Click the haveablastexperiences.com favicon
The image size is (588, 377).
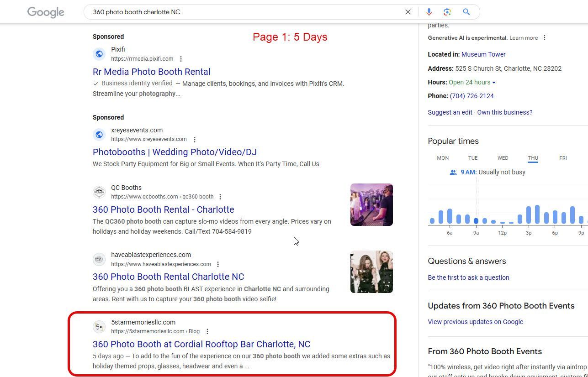99,259
